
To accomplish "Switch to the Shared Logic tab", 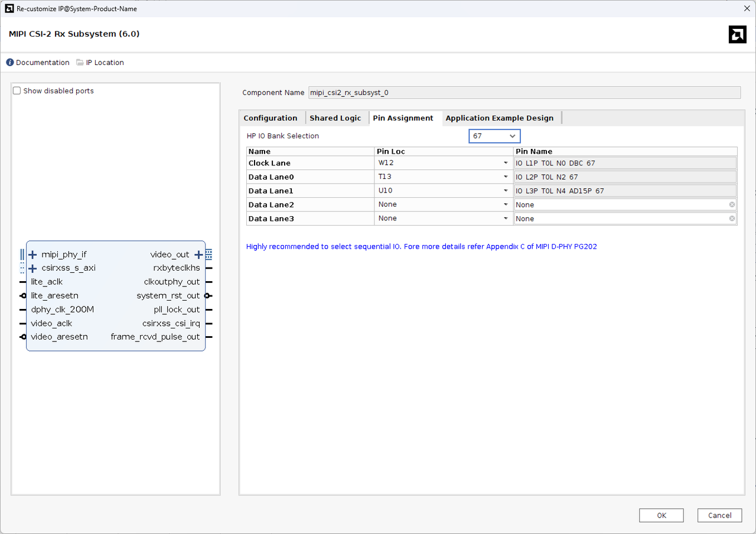I will tap(335, 118).
